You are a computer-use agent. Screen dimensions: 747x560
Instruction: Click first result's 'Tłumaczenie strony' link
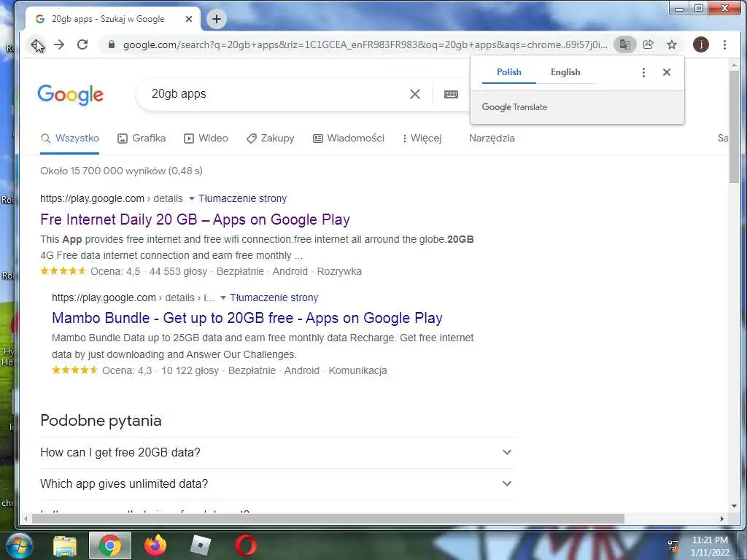[242, 198]
